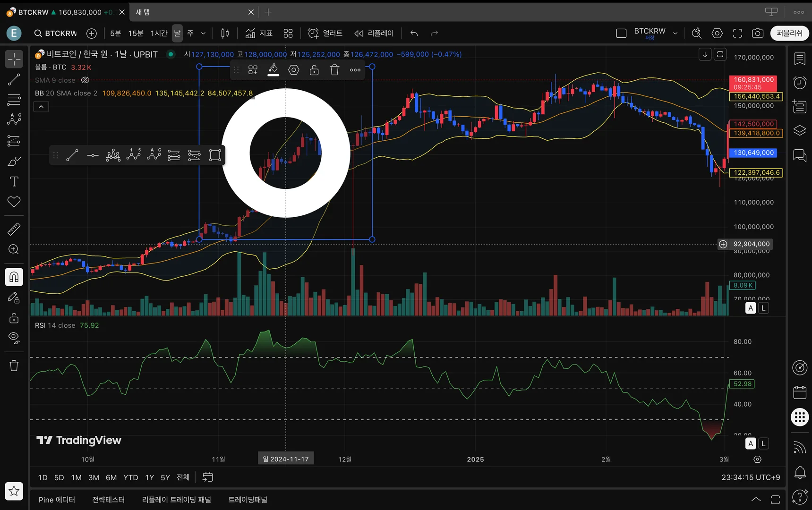Open the candlestick chart style selector
Viewport: 812px width, 510px height.
pos(225,33)
